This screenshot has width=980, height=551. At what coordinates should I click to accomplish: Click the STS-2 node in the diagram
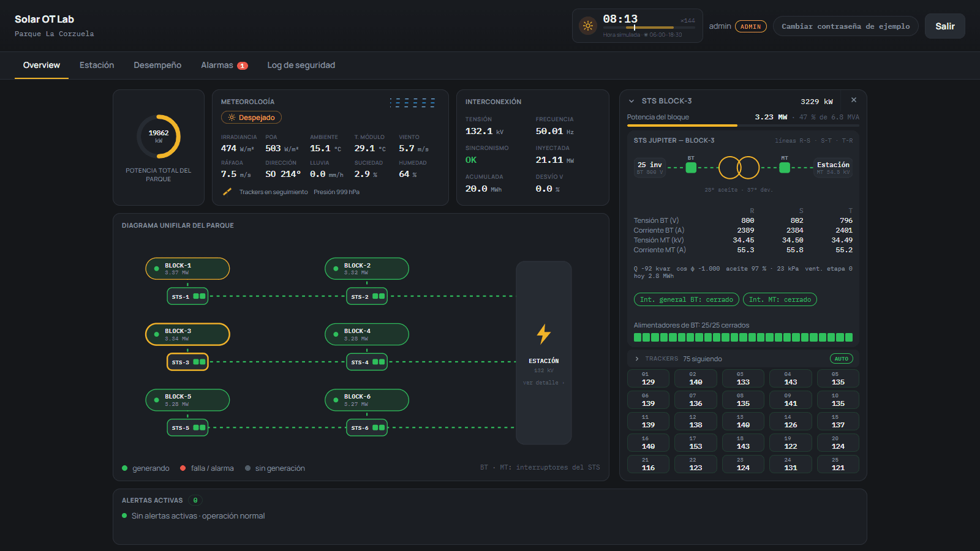click(367, 296)
